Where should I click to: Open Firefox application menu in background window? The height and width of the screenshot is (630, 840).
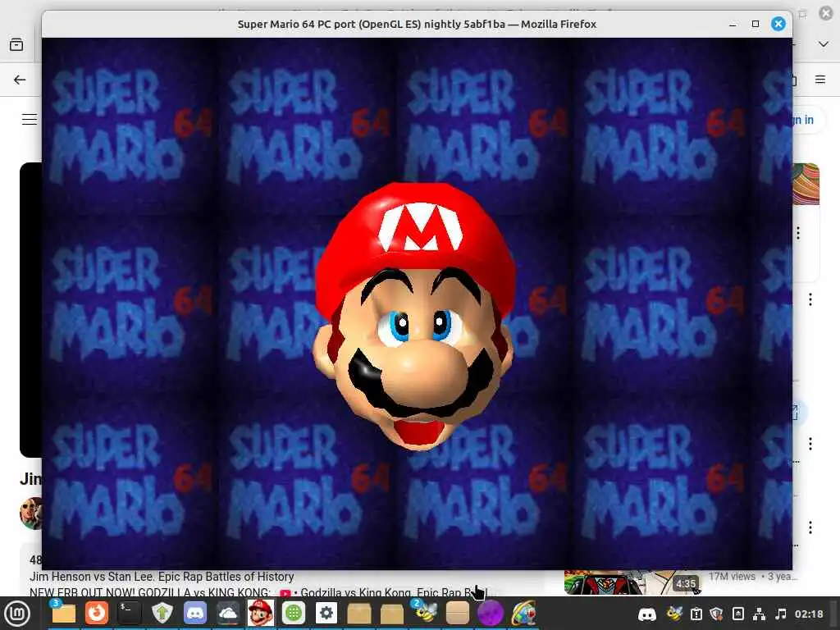pyautogui.click(x=820, y=80)
